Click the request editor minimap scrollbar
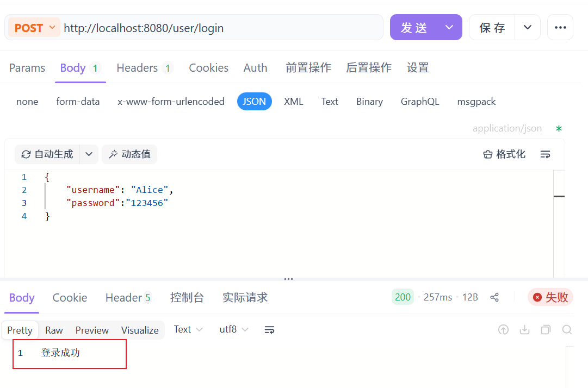Screen dimensions: 588x388 point(559,224)
